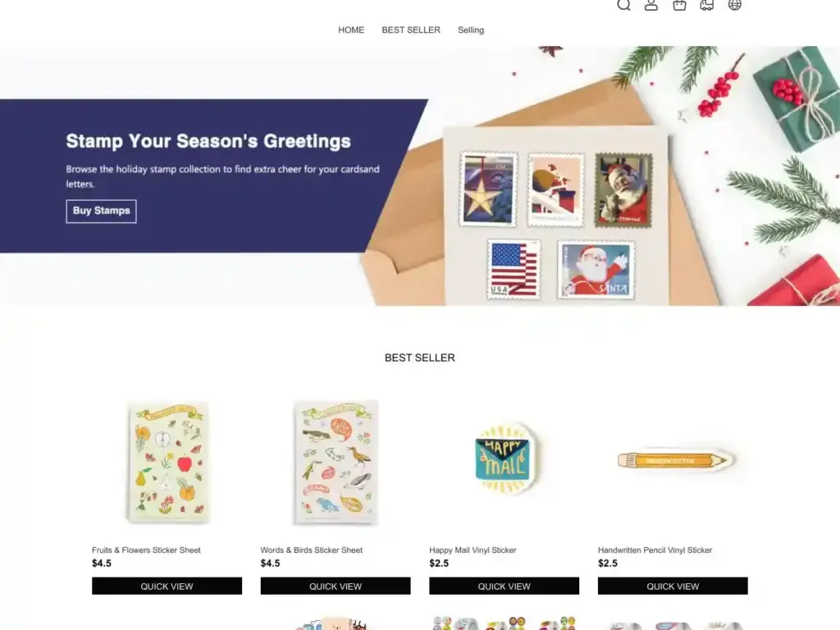Click the Buy Stamps button
Screen dimensions: 840x630
(101, 211)
